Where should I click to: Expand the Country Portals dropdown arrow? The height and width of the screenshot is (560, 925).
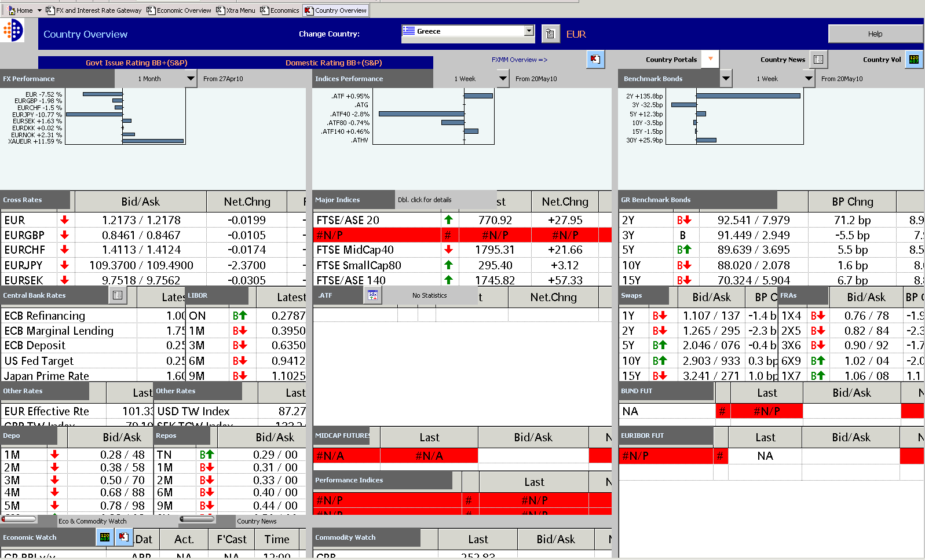[x=710, y=59]
